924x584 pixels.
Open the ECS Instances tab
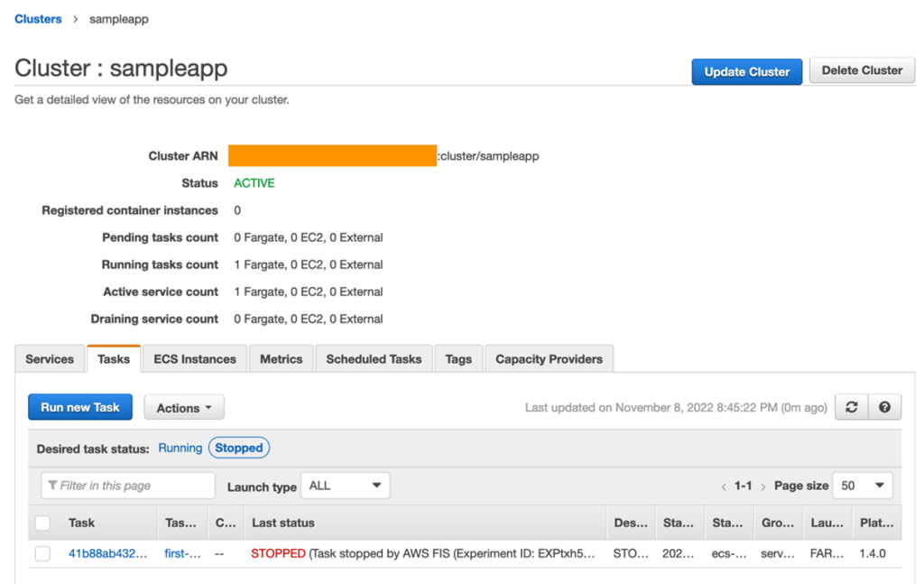tap(194, 358)
